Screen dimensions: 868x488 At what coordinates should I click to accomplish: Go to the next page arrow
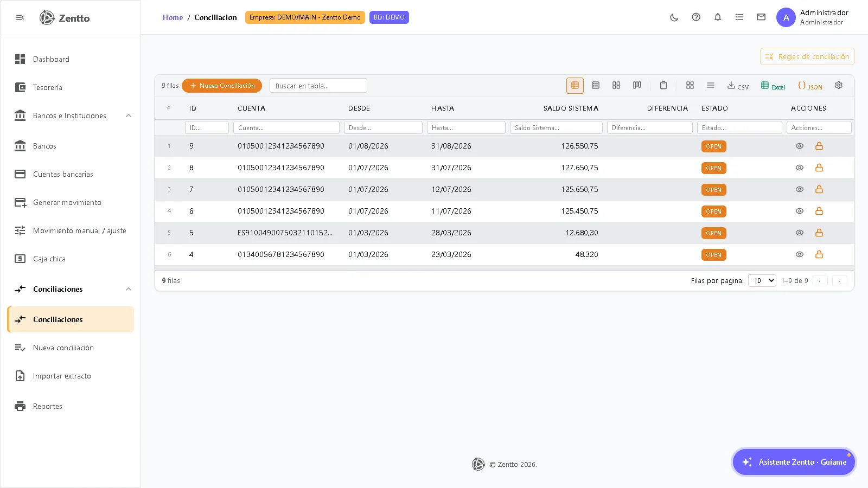point(839,281)
